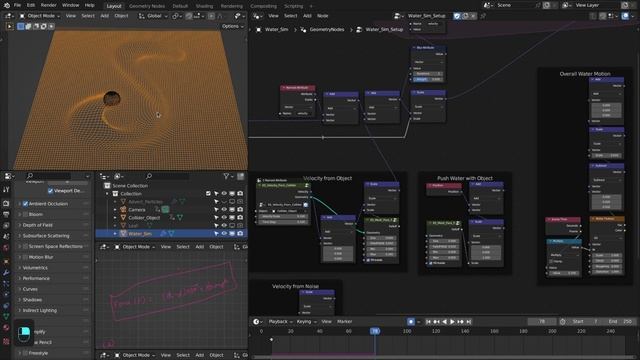Open the Particles properties tab icon
Viewport: 640px width, 360px height.
click(x=6, y=283)
